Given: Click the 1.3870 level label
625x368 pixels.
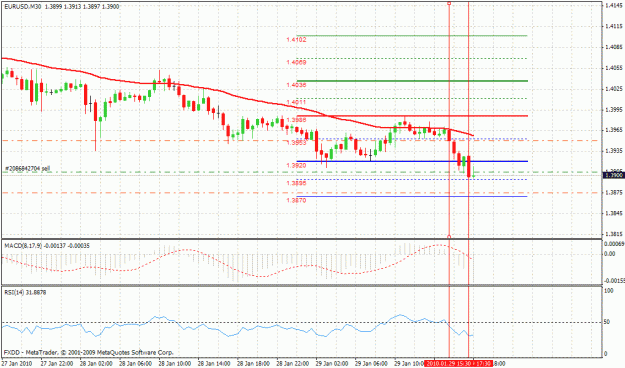Looking at the screenshot, I should point(296,201).
